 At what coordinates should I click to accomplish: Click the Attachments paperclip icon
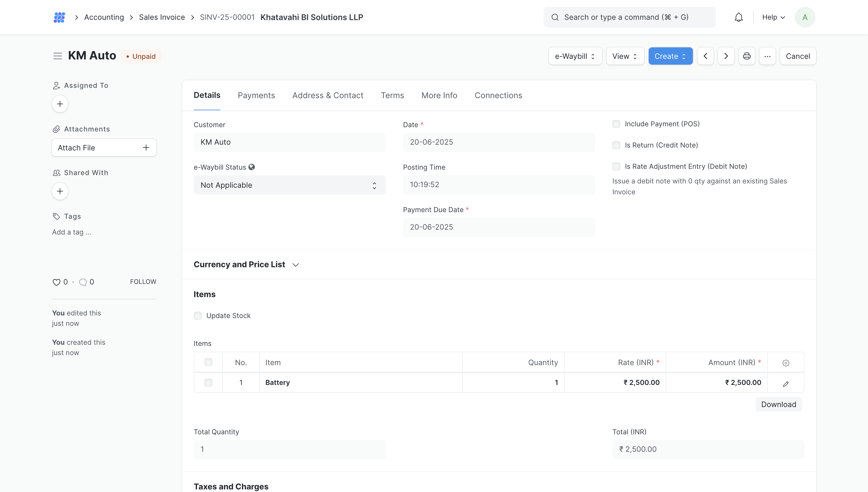tap(57, 129)
